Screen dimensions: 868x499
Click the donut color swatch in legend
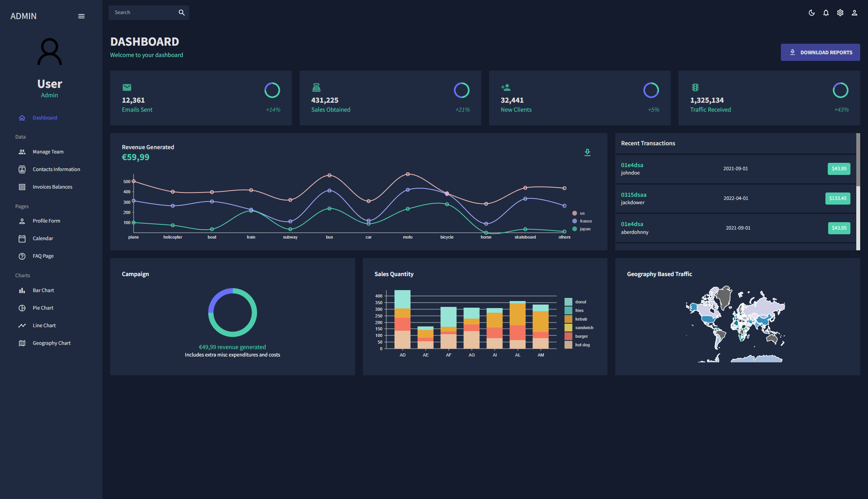[x=568, y=302]
